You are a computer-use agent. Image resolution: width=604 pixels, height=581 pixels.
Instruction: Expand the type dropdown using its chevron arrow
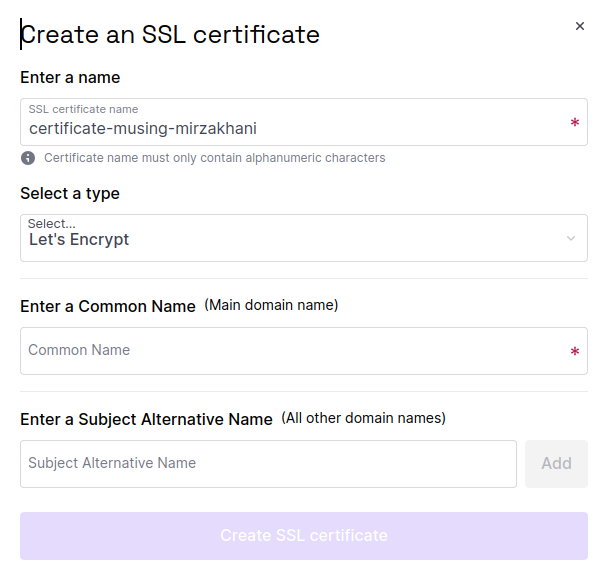point(571,239)
